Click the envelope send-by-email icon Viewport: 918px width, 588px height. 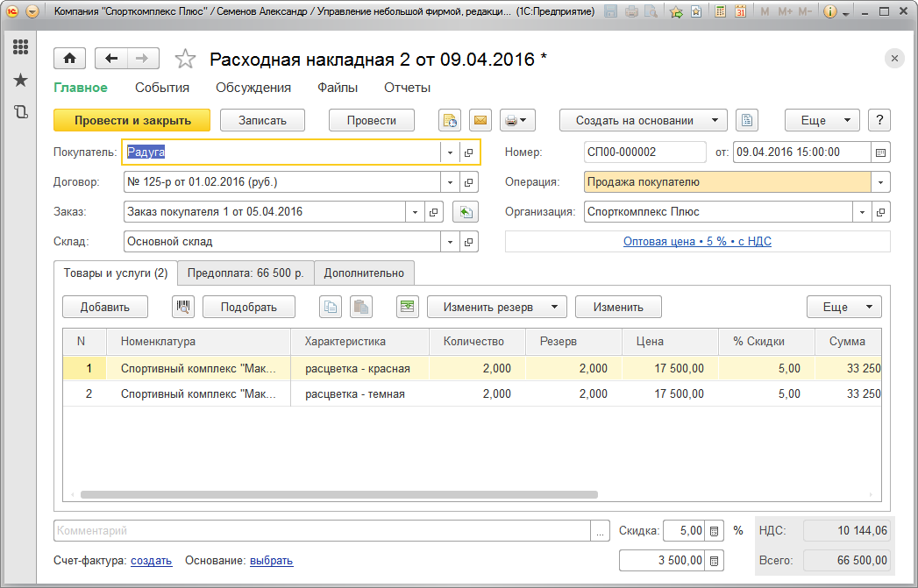tap(480, 120)
